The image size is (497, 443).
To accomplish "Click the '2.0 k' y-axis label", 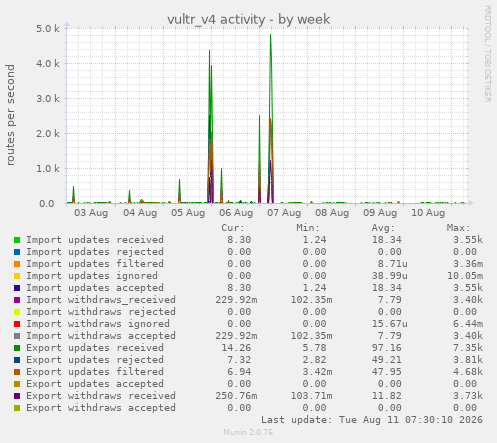I will [x=48, y=133].
